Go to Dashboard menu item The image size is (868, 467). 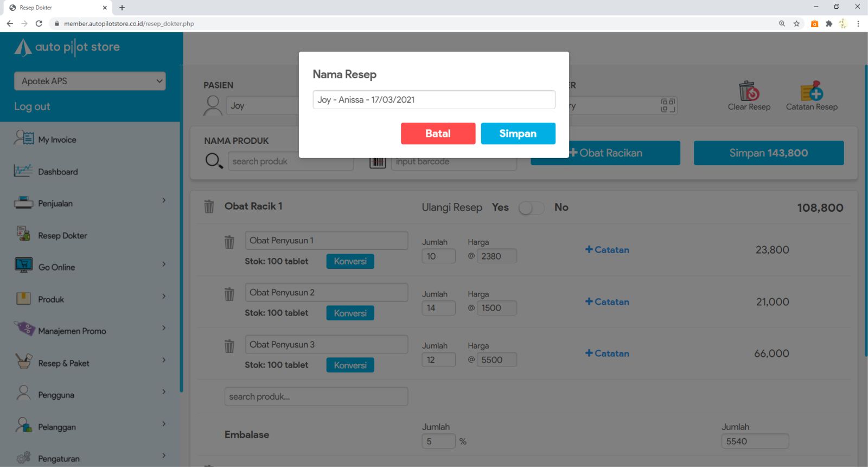58,172
